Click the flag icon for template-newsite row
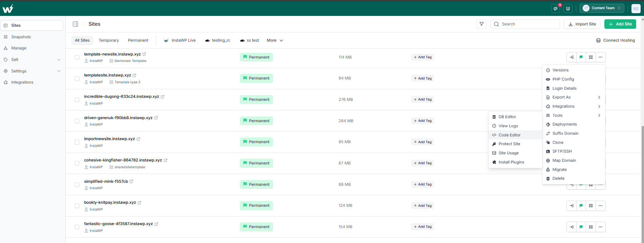Image resolution: width=644 pixels, height=243 pixels. point(581,57)
